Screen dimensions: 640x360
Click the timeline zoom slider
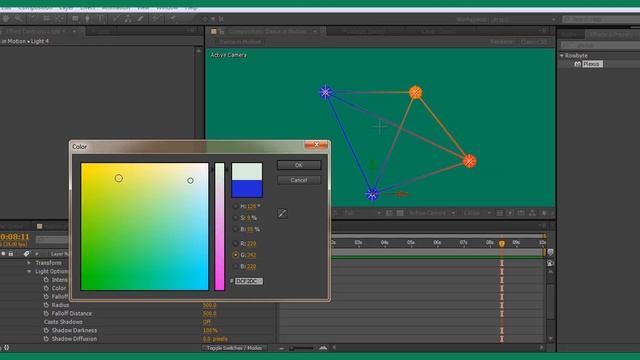tap(302, 348)
